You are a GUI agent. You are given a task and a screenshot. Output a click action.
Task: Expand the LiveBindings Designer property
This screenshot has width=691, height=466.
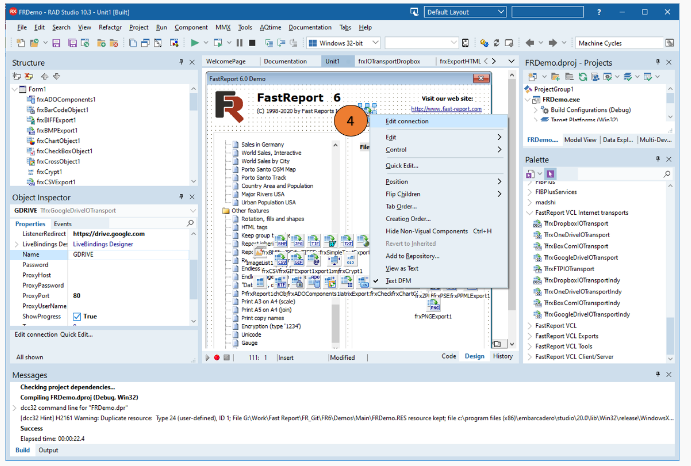(x=17, y=244)
